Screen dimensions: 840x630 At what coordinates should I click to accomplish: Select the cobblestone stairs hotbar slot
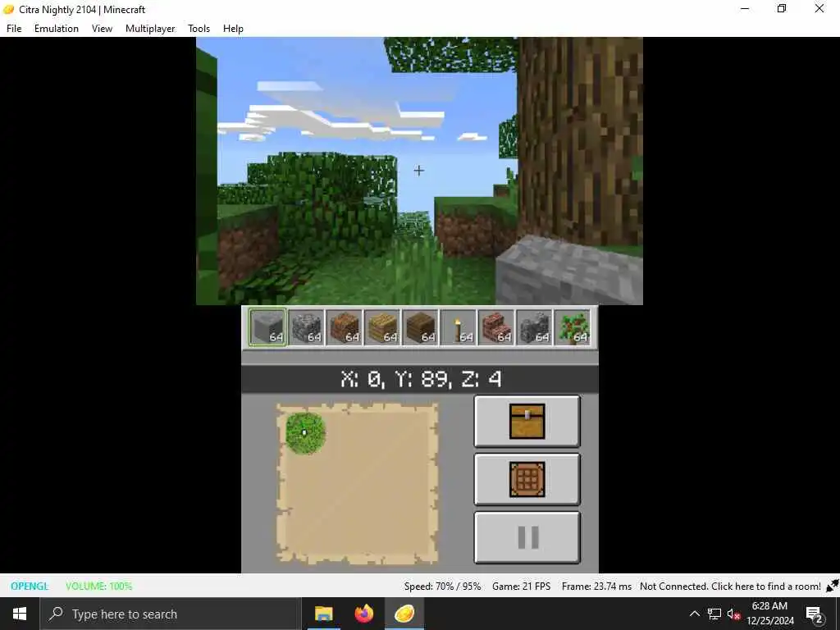(534, 327)
